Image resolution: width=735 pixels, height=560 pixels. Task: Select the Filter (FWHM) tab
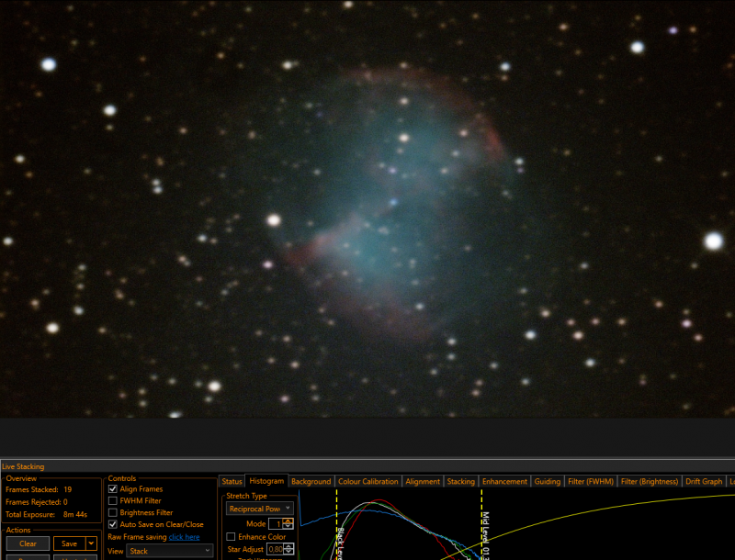click(x=591, y=481)
